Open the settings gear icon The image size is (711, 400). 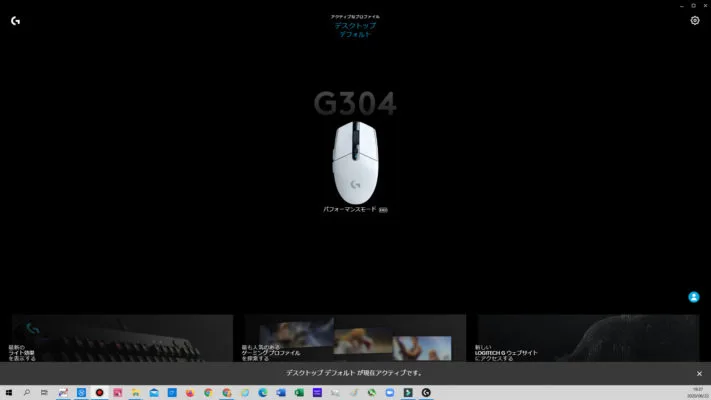pos(695,20)
